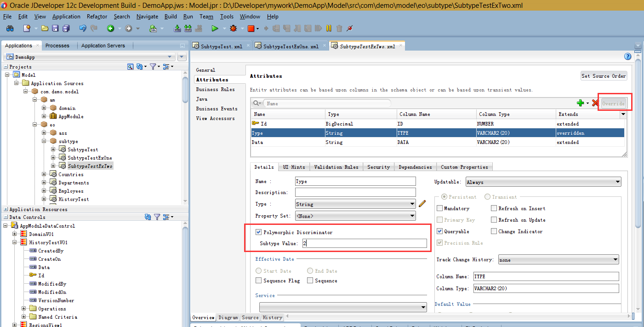Click the Debug bug icon
Screen dimensions: 644x327
234,29
